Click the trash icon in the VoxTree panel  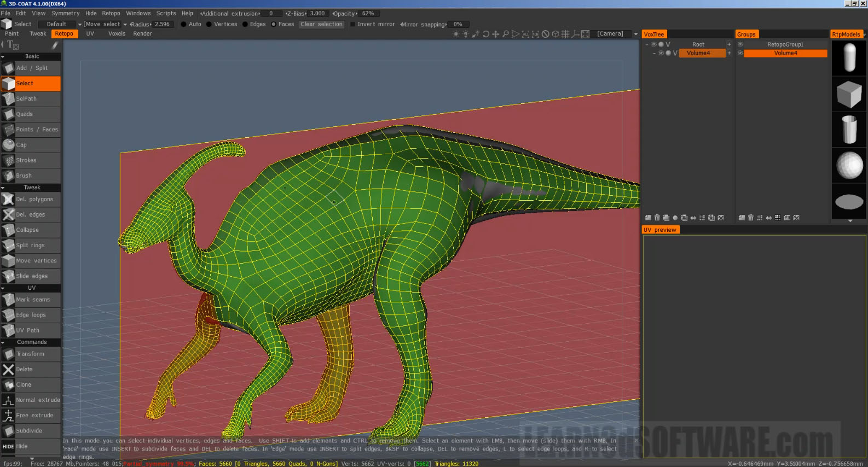657,218
